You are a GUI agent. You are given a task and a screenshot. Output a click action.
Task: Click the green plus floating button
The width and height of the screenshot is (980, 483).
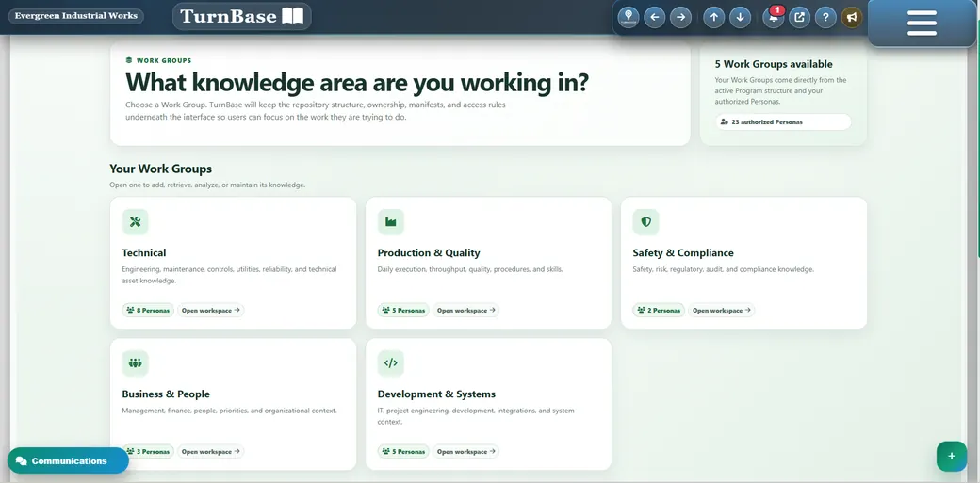951,456
